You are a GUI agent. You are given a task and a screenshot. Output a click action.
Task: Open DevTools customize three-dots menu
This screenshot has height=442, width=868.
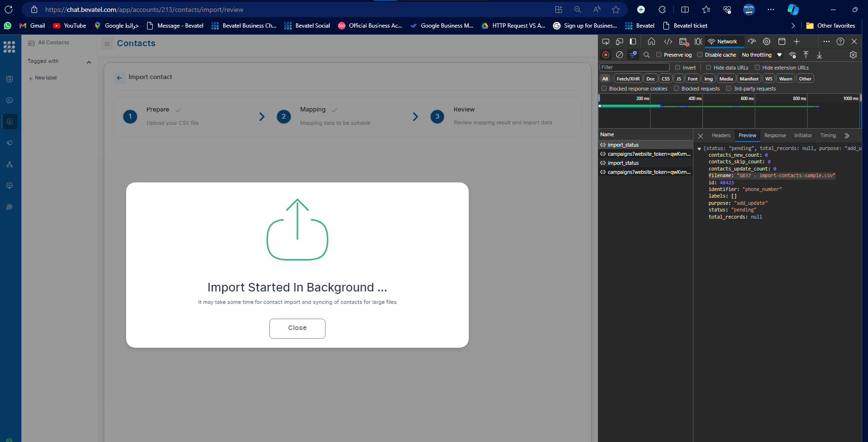pyautogui.click(x=827, y=41)
